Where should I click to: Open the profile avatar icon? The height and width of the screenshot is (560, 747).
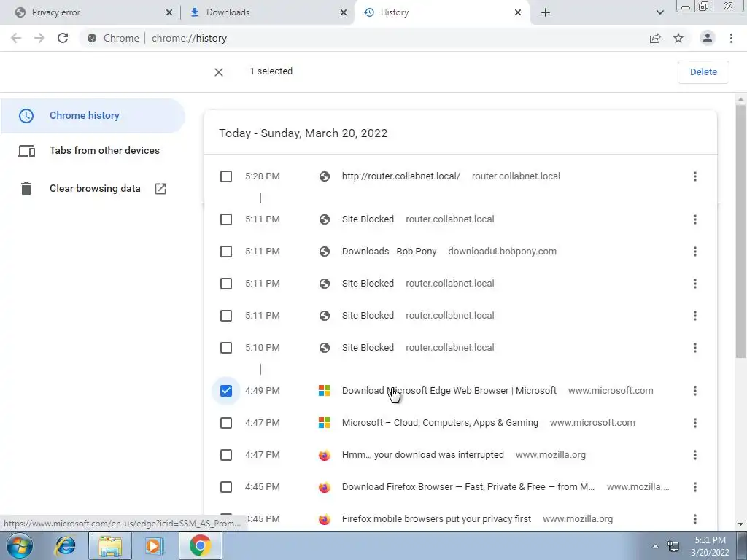click(x=708, y=38)
